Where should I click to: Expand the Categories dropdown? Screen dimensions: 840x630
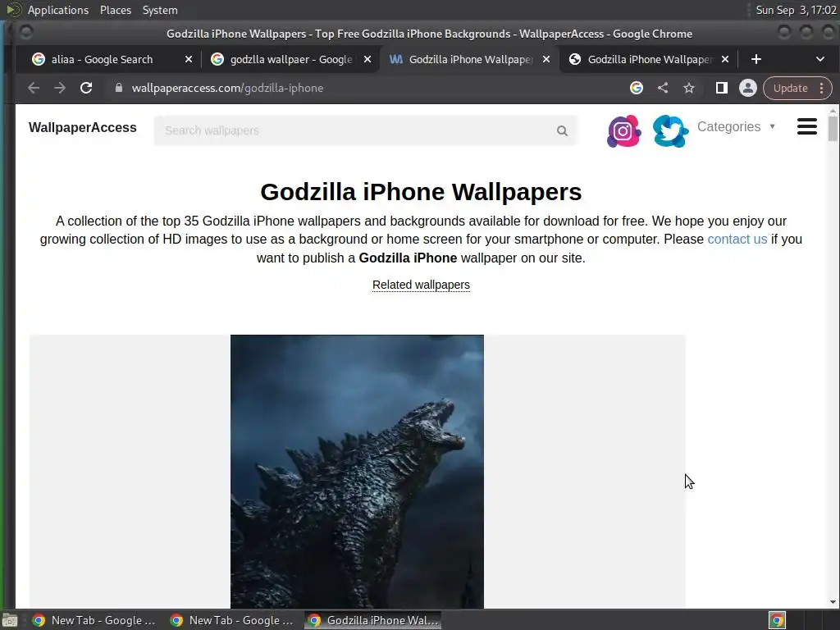(736, 127)
